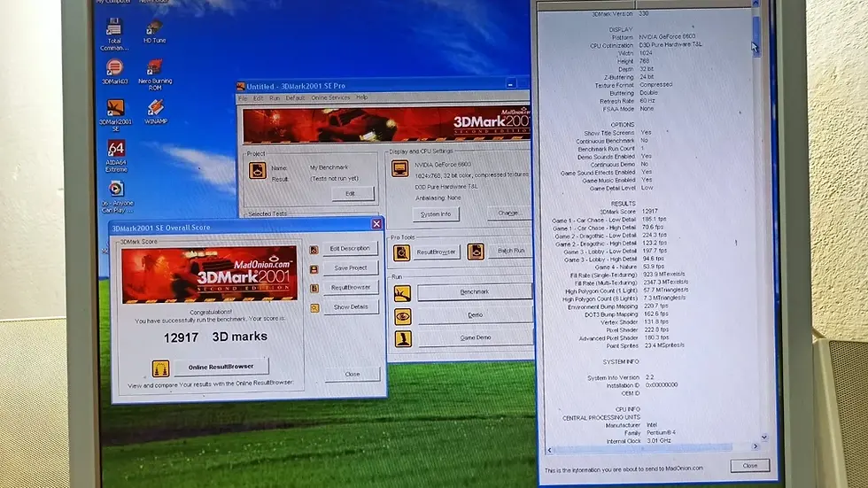Open the Run menu in 3DMark2001
This screenshot has height=488, width=868.
click(275, 98)
